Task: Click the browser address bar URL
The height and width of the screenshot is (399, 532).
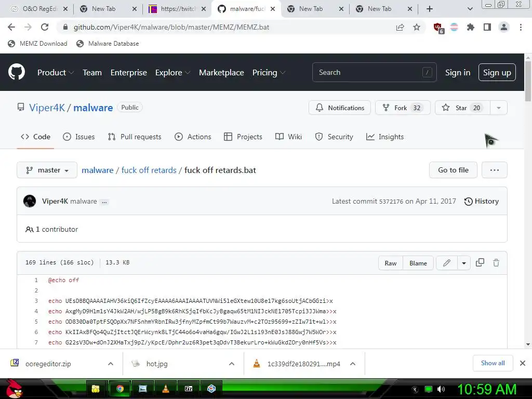Action: pyautogui.click(x=171, y=27)
